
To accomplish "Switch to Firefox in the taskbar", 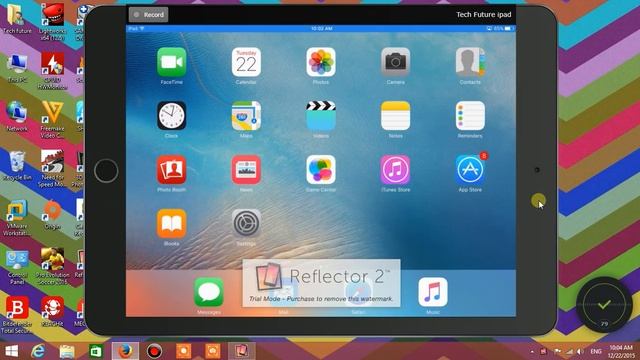I will (x=125, y=351).
